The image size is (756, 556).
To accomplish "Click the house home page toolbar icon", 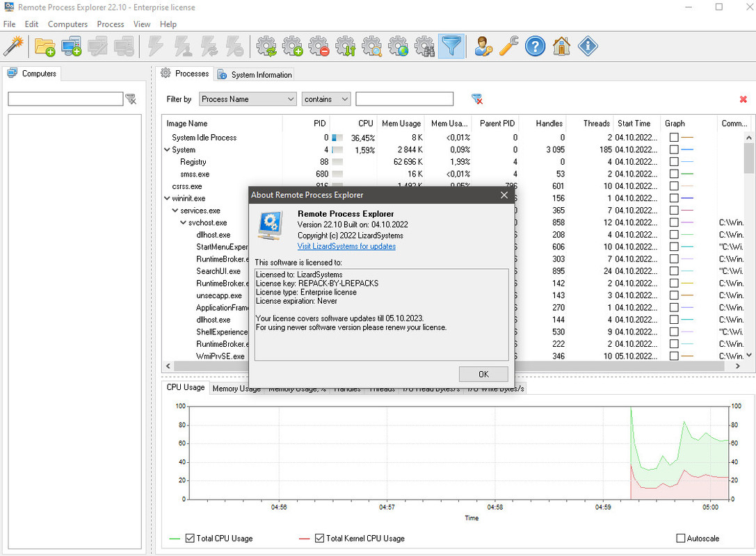I will (562, 47).
